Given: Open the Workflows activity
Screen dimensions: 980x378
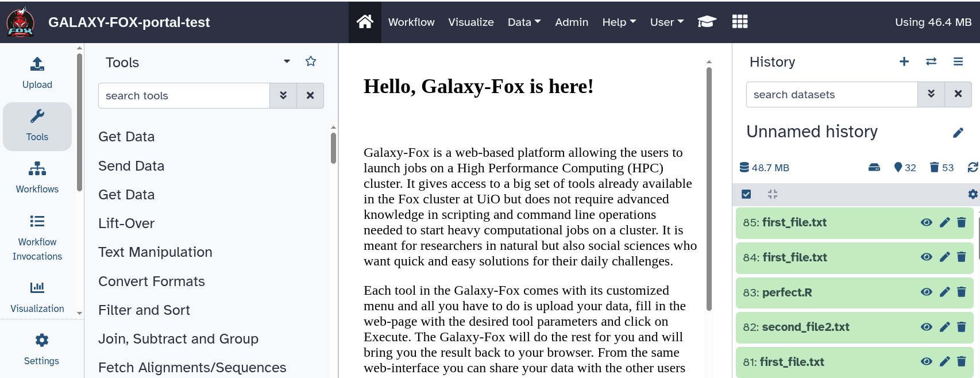Looking at the screenshot, I should [37, 178].
